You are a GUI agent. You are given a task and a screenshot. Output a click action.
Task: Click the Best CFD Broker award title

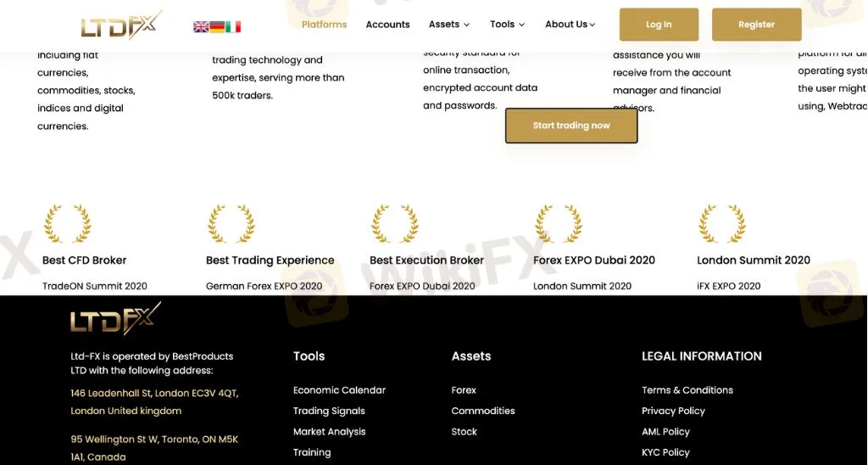click(84, 261)
